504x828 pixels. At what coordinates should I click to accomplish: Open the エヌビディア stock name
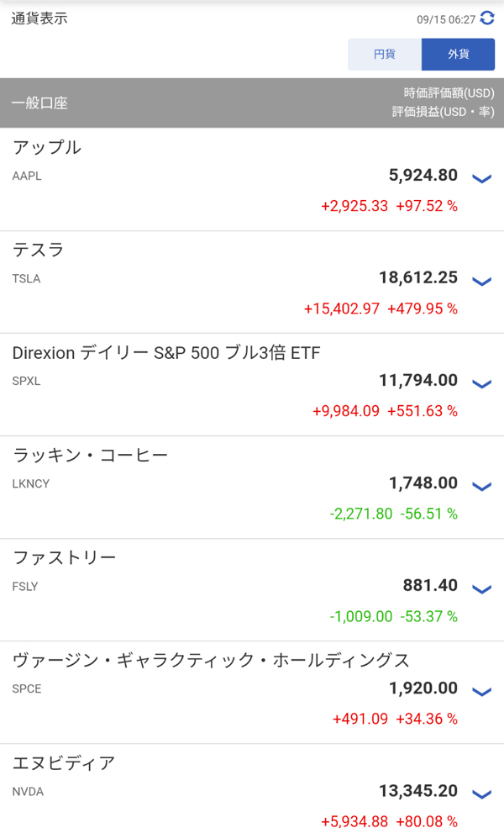(x=64, y=764)
